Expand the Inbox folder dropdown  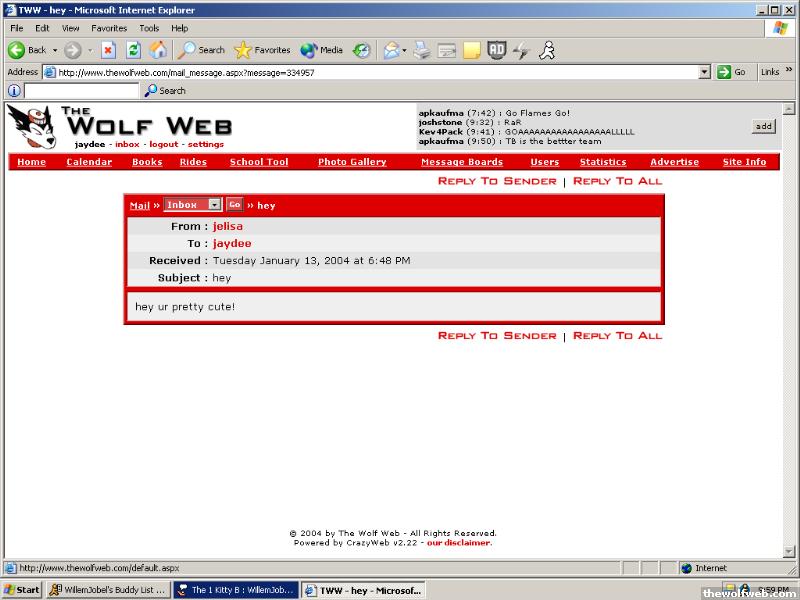214,204
